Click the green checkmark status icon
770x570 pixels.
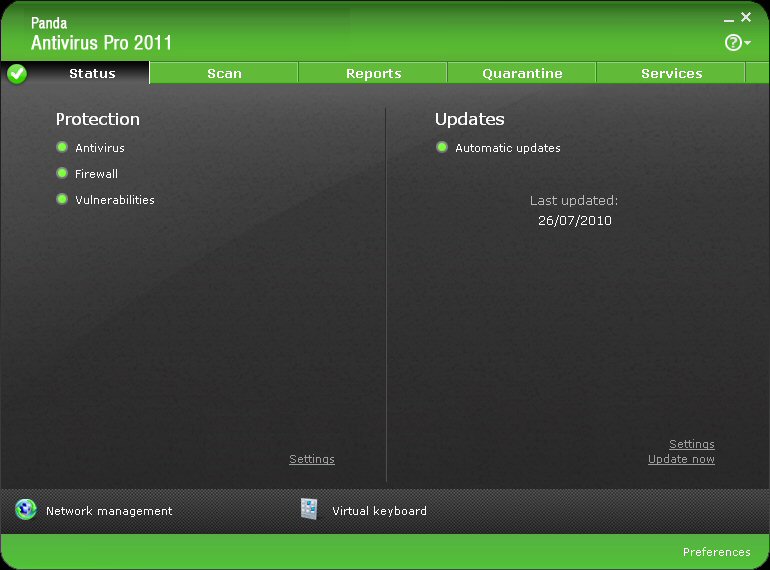click(x=17, y=74)
